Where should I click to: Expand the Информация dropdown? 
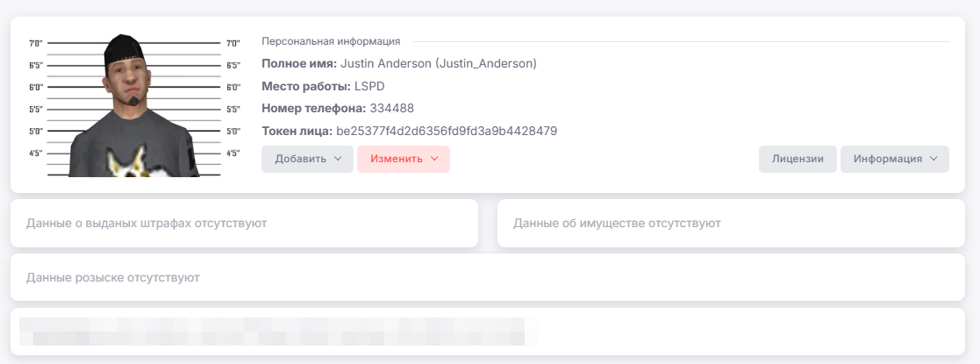point(895,160)
